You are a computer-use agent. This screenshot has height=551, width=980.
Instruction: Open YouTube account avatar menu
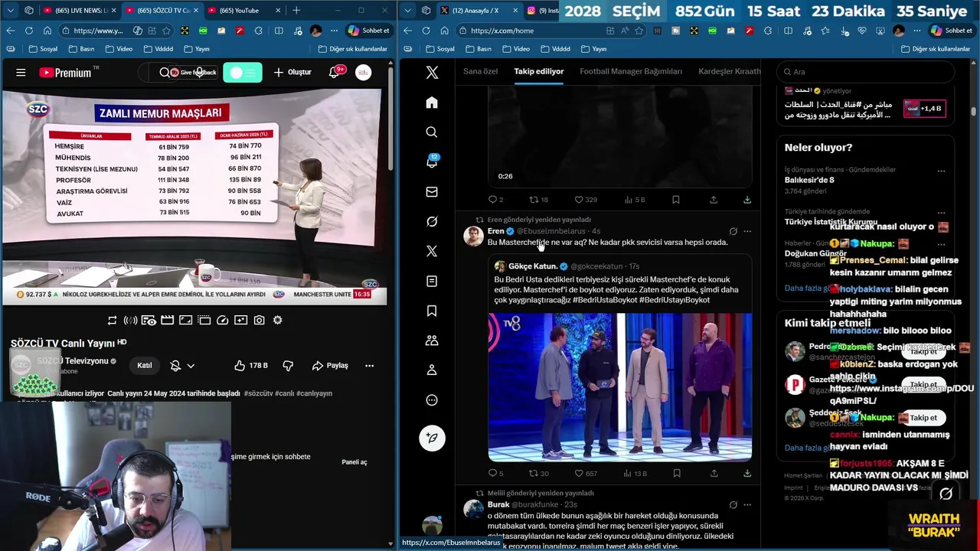coord(363,72)
